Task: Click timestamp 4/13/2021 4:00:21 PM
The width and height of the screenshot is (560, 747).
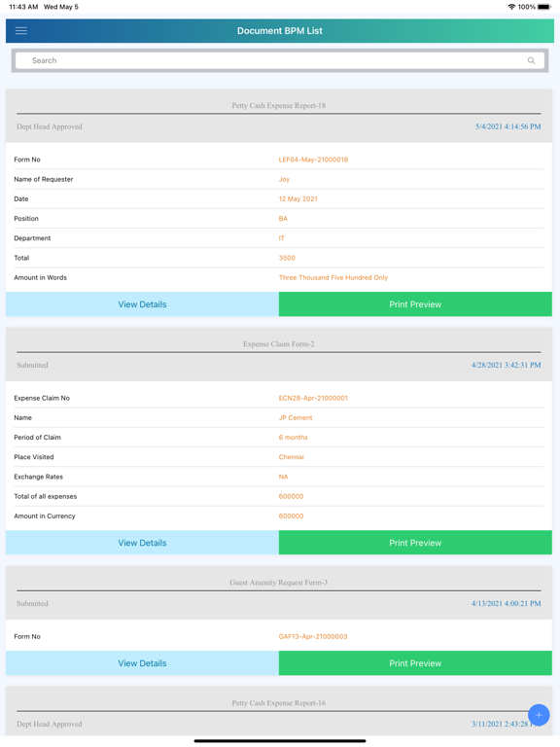Action: coord(507,603)
